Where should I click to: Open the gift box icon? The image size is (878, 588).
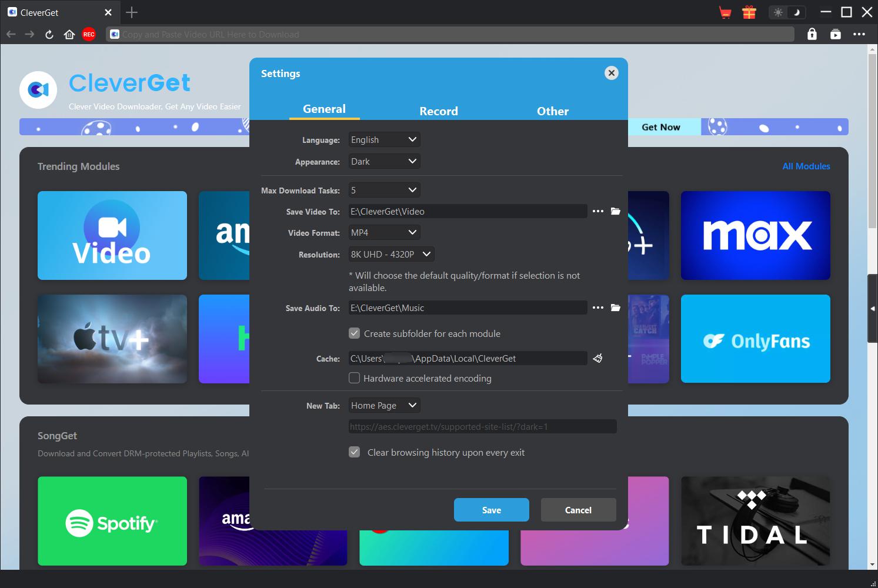(x=749, y=12)
